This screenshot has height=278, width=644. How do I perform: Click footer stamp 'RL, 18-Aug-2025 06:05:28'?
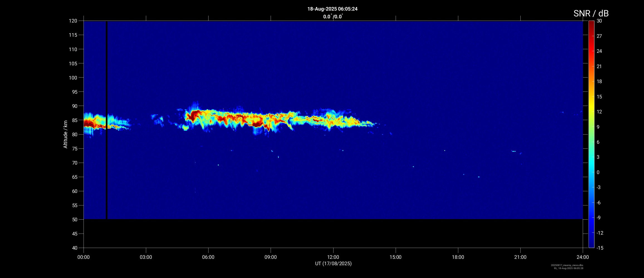569,268
